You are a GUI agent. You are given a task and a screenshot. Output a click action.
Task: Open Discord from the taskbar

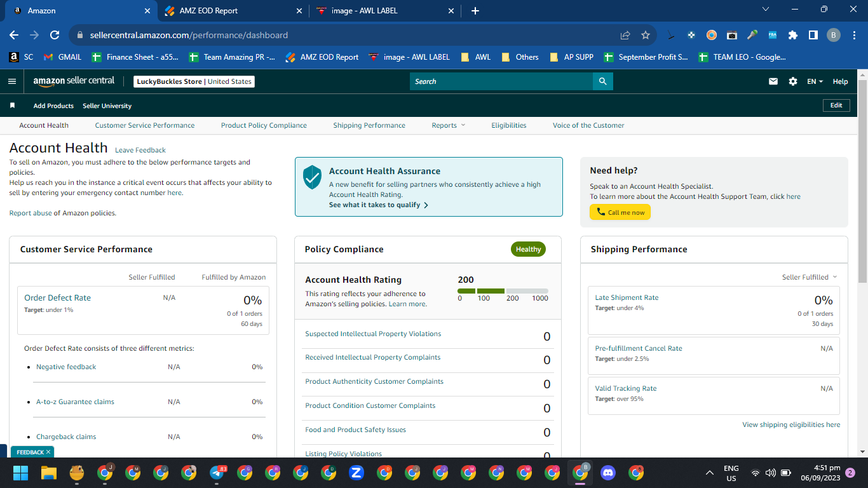pos(608,473)
